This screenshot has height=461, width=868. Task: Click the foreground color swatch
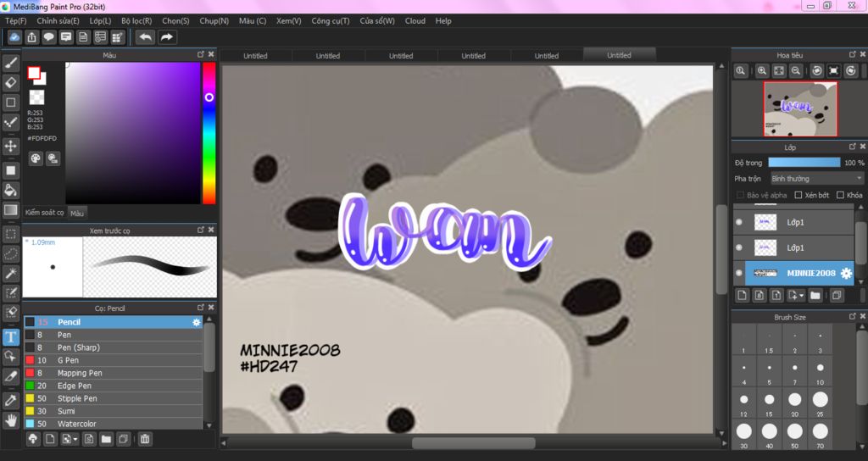click(x=34, y=73)
